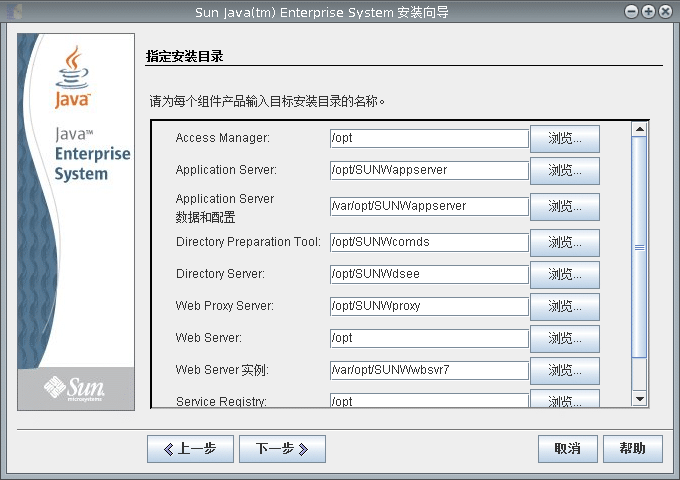The image size is (680, 480).
Task: Click the scrollbar down arrow
Action: coord(639,399)
